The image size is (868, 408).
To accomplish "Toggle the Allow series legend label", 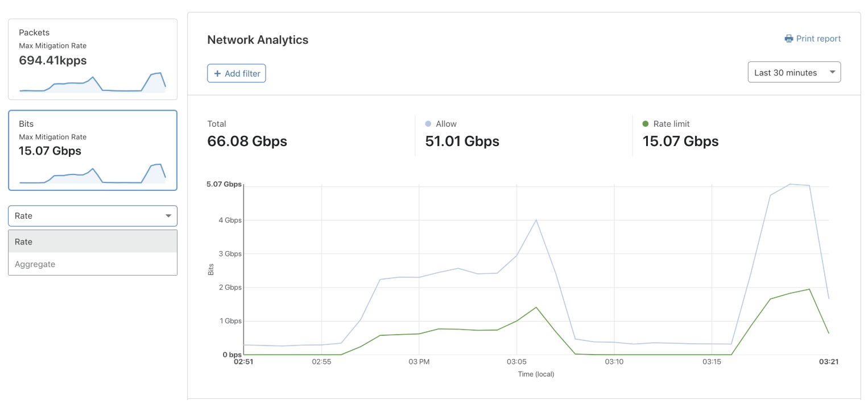I will [447, 123].
